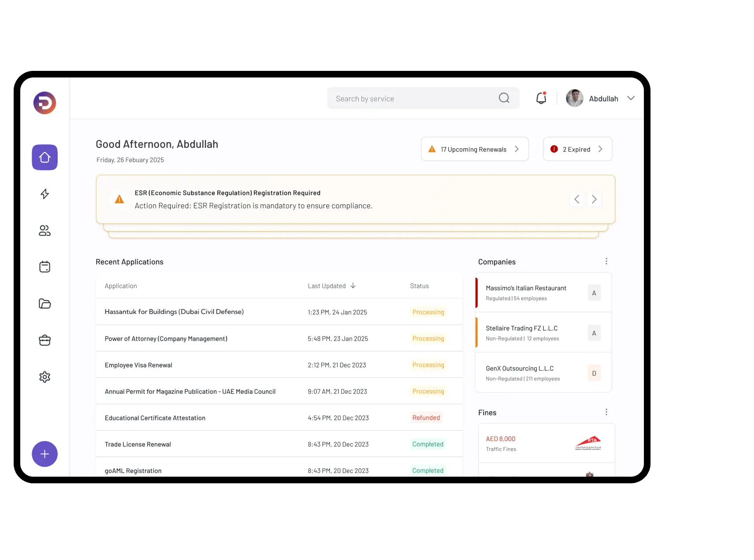Click the 2 Expired button
This screenshot has width=754, height=560.
click(x=577, y=149)
